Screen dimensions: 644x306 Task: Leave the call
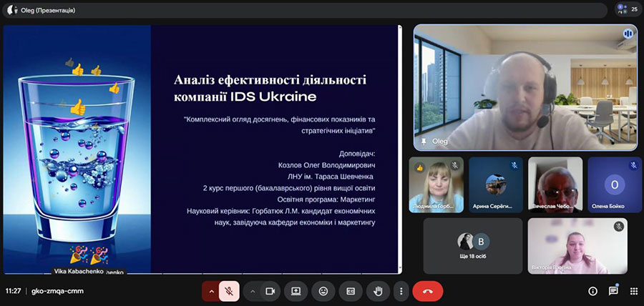[x=428, y=291]
